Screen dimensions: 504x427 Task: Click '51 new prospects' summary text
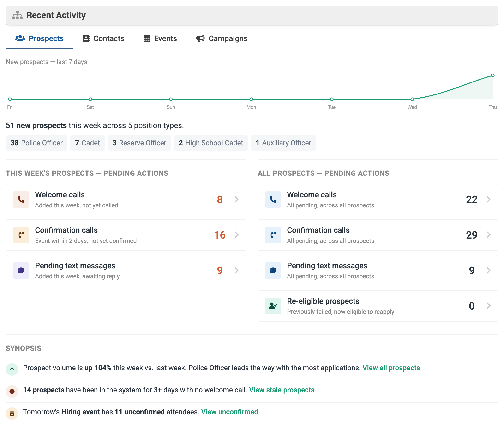coord(36,125)
